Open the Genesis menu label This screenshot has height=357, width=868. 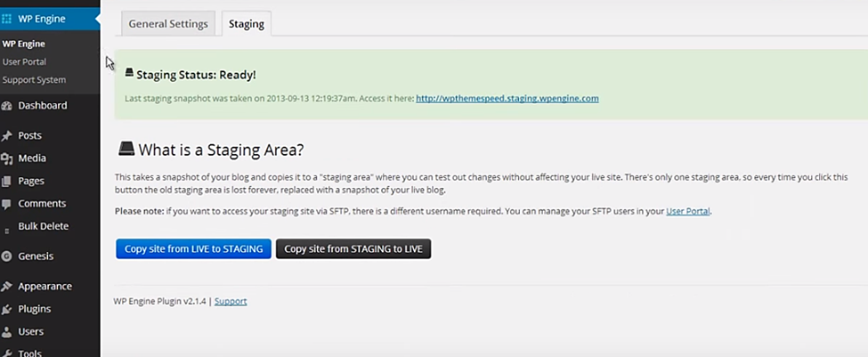(x=36, y=256)
